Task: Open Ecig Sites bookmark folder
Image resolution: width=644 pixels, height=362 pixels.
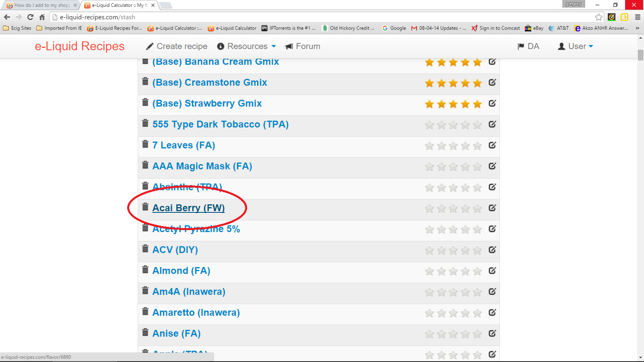Action: tap(17, 28)
